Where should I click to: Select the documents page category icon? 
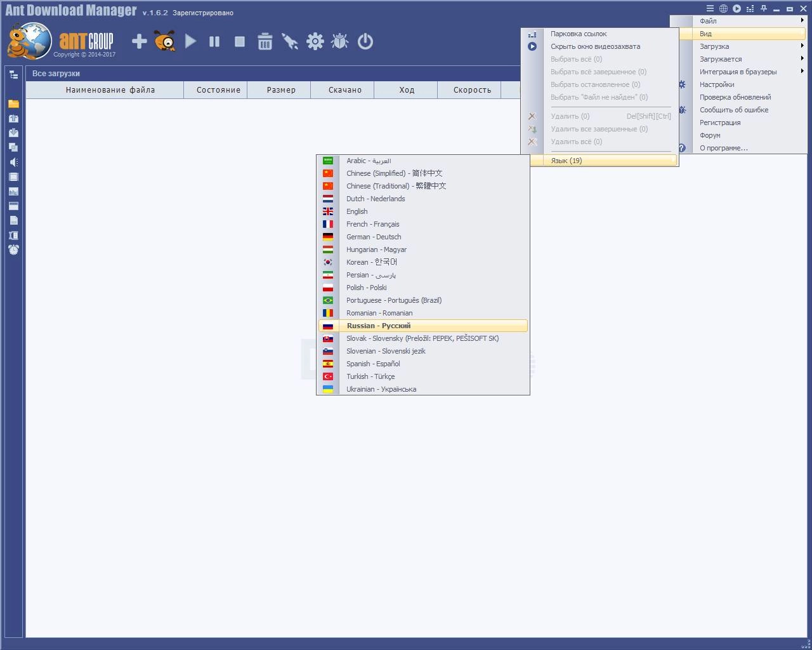pos(13,220)
